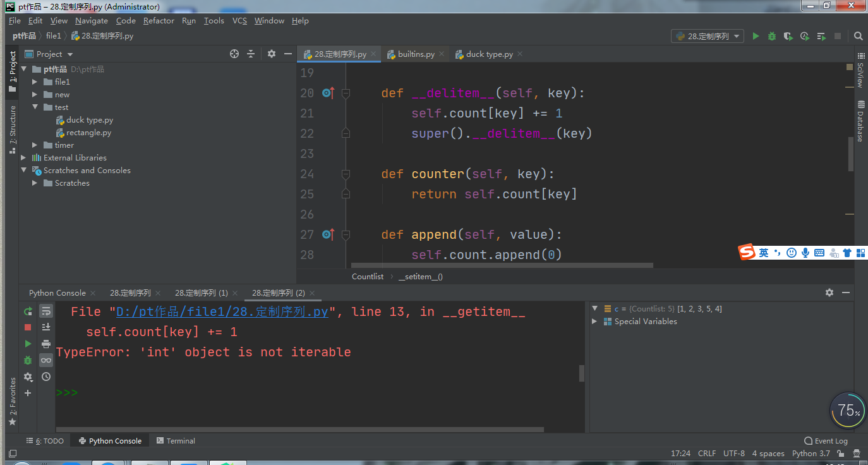Click the Concurrency Diagram run icon
The height and width of the screenshot is (465, 868).
pos(821,37)
